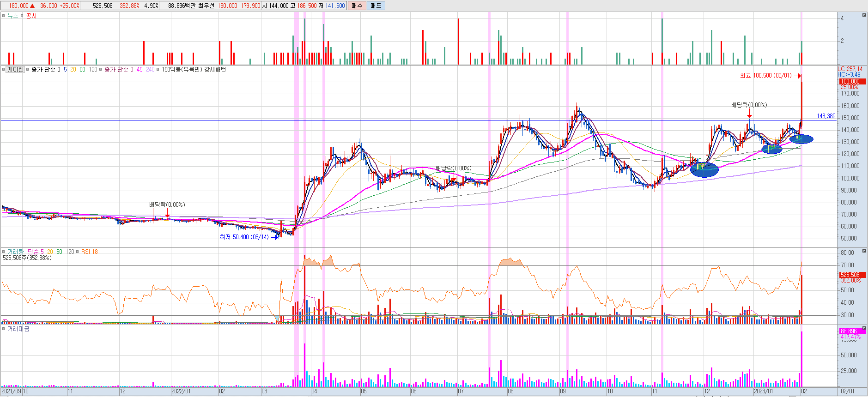868x397 pixels.
Task: Toggle the RSI 18 indicator marker
Action: pos(78,252)
